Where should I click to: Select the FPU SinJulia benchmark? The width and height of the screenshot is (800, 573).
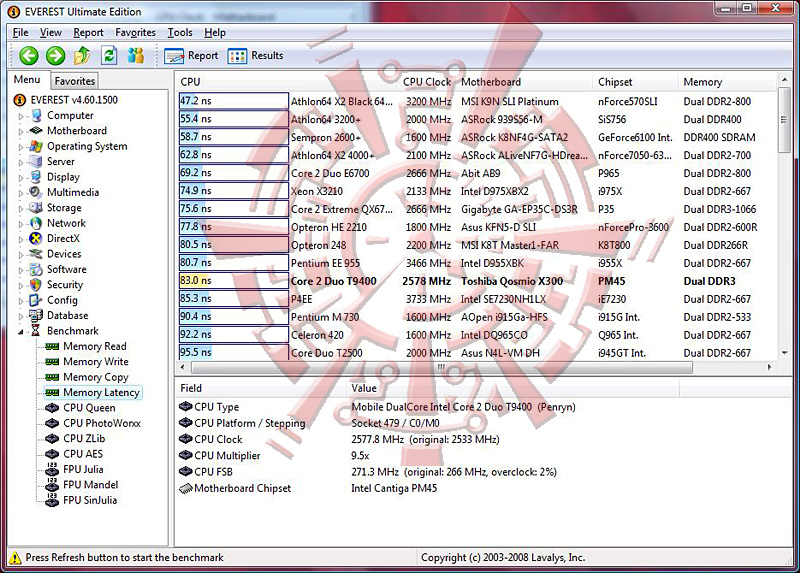(90, 500)
